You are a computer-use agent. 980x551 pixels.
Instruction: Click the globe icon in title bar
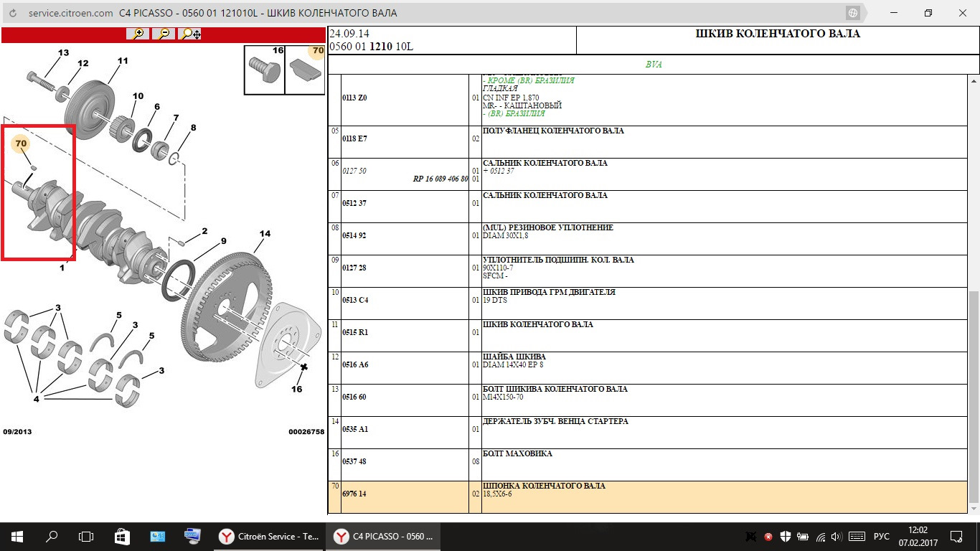tap(852, 13)
